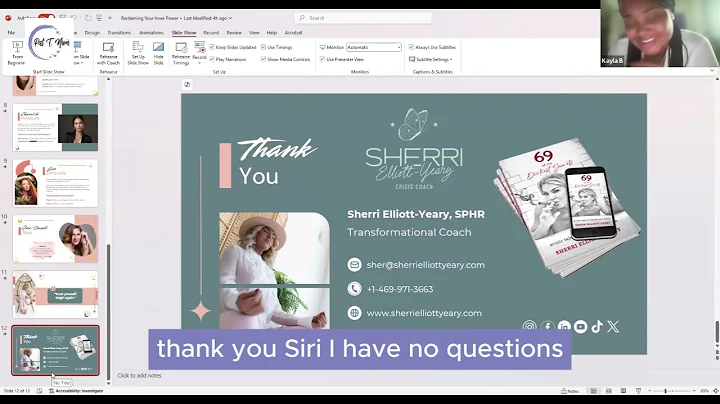This screenshot has height=404, width=720.
Task: Toggle Use Presenter View checkbox
Action: pyautogui.click(x=322, y=59)
